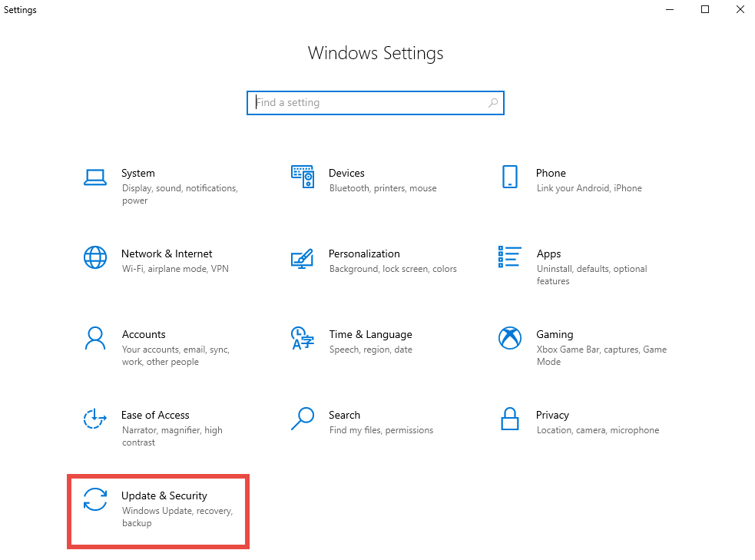Open the Gaming Xbox icon
The image size is (755, 560).
[x=510, y=338]
